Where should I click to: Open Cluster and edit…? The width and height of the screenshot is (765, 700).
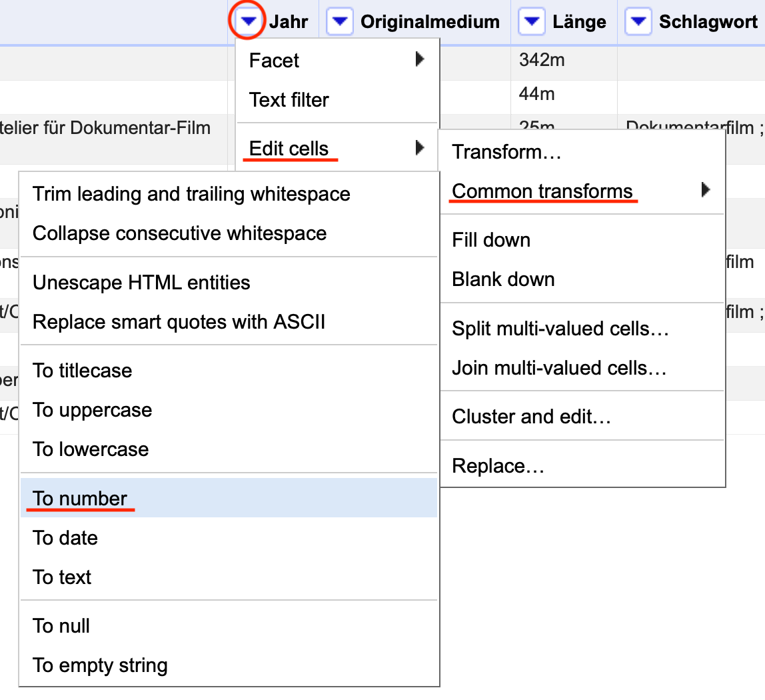pyautogui.click(x=582, y=417)
